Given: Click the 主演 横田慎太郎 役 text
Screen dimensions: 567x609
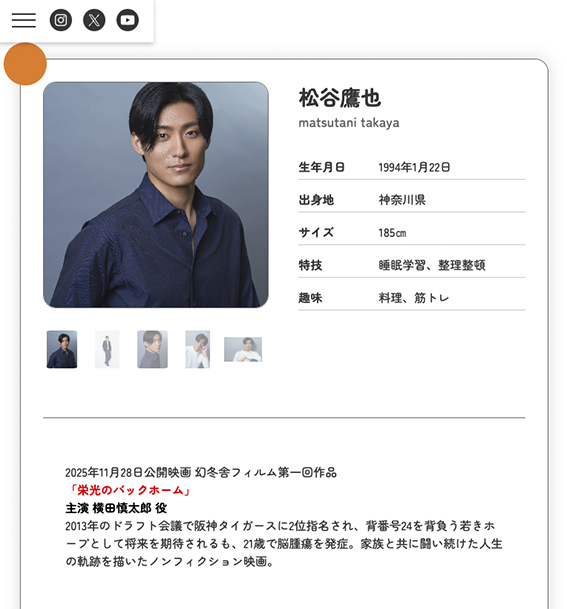Looking at the screenshot, I should [x=116, y=508].
